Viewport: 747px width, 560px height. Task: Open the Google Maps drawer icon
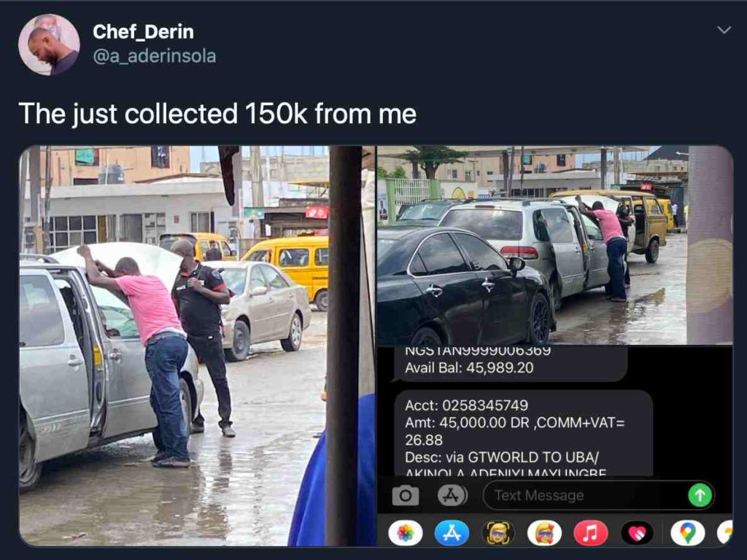click(x=687, y=533)
